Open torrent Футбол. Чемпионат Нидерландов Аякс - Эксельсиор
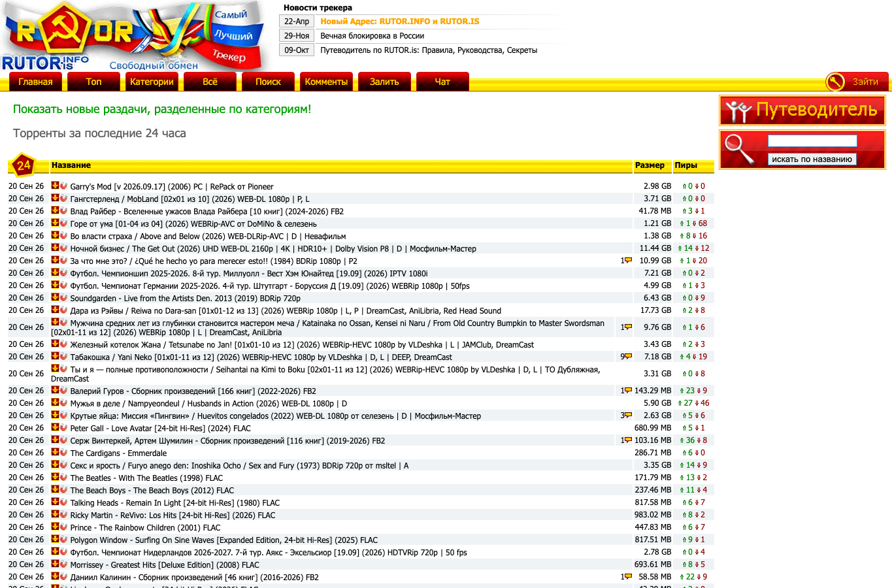 tap(269, 553)
